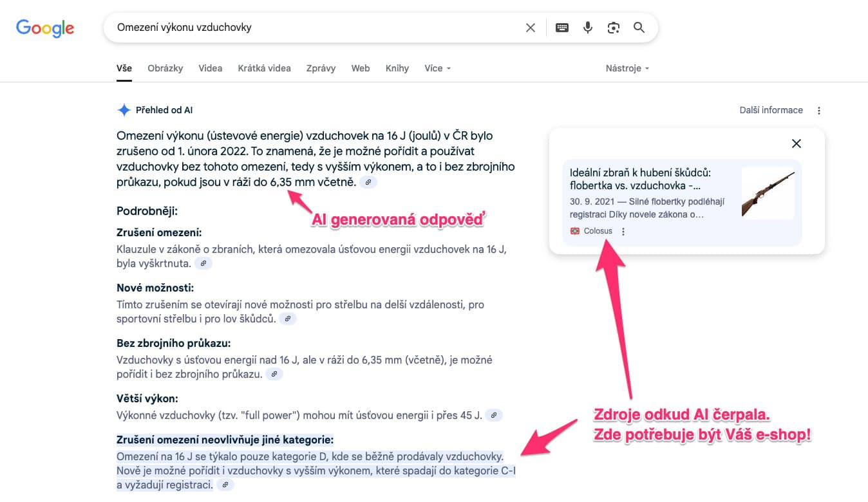Expand the Více dropdown menu
Screen dimensions: 868x502
(437, 68)
